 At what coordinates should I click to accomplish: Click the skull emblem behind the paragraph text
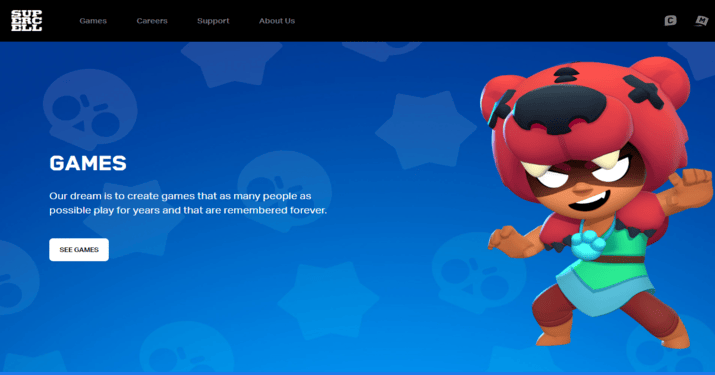[284, 189]
